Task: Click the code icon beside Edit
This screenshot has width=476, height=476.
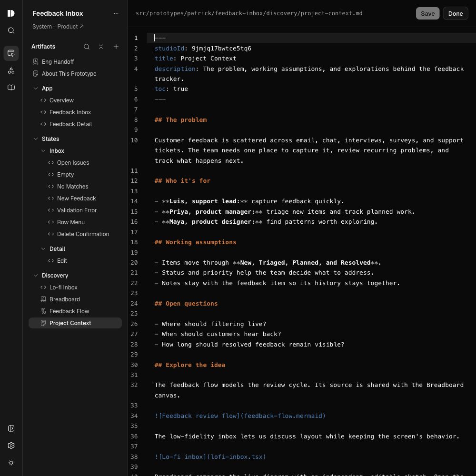Action: coord(51,260)
